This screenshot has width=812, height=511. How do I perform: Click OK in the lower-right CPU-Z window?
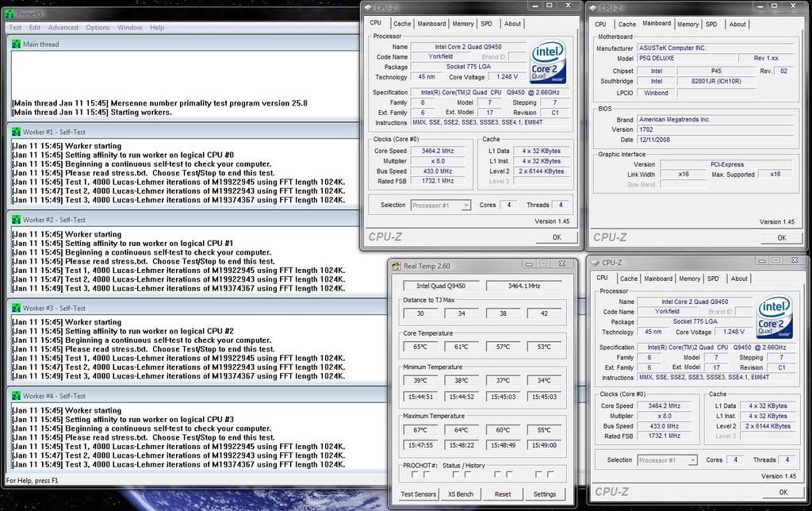coord(783,492)
